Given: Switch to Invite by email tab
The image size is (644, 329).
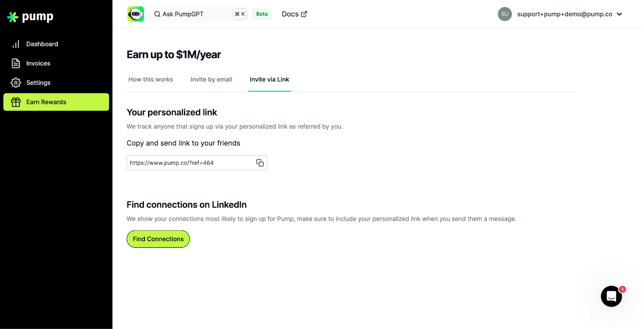Looking at the screenshot, I should click(211, 79).
